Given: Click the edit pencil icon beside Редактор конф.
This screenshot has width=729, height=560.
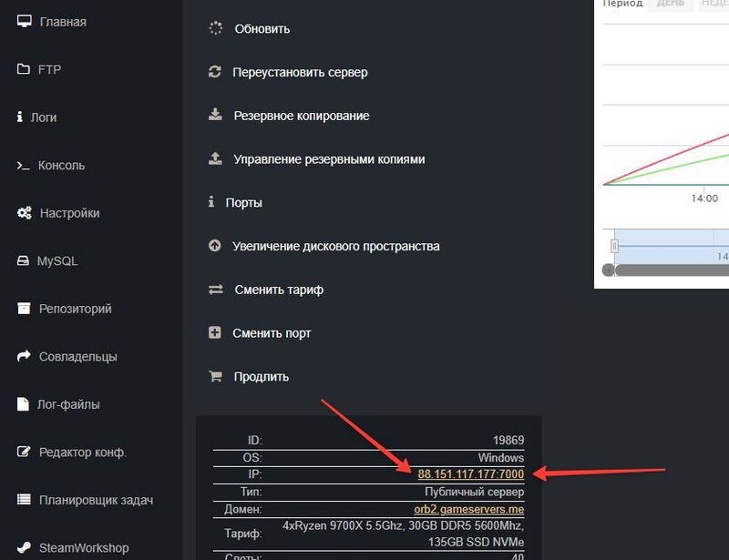Looking at the screenshot, I should pyautogui.click(x=24, y=452).
